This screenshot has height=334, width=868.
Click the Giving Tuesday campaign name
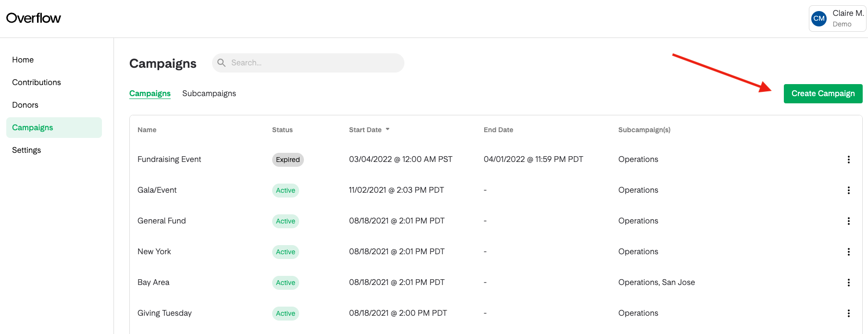(x=164, y=313)
